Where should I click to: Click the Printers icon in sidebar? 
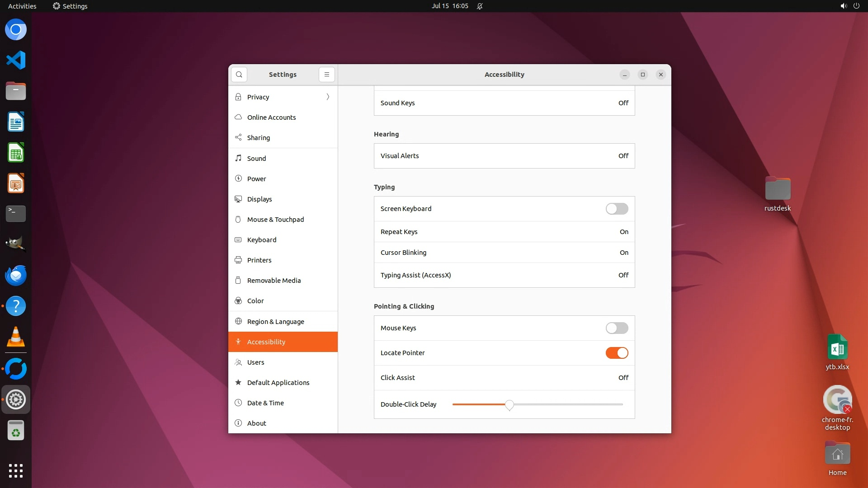coord(238,260)
